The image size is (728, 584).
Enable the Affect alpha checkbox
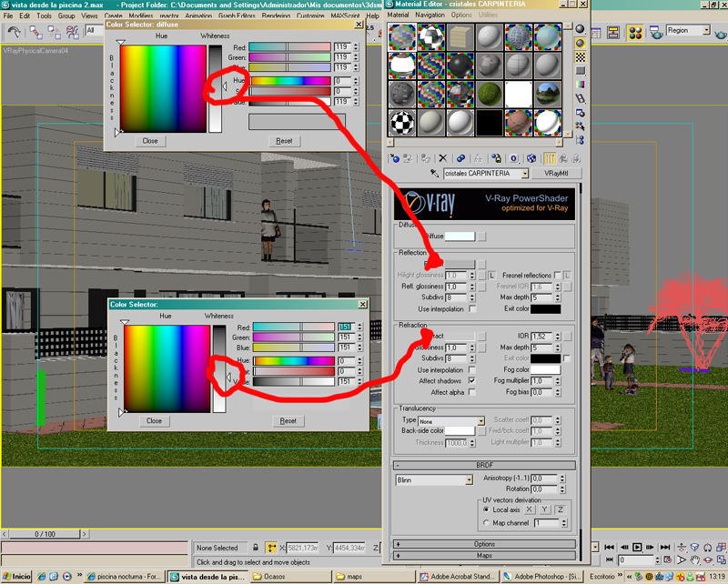point(472,392)
